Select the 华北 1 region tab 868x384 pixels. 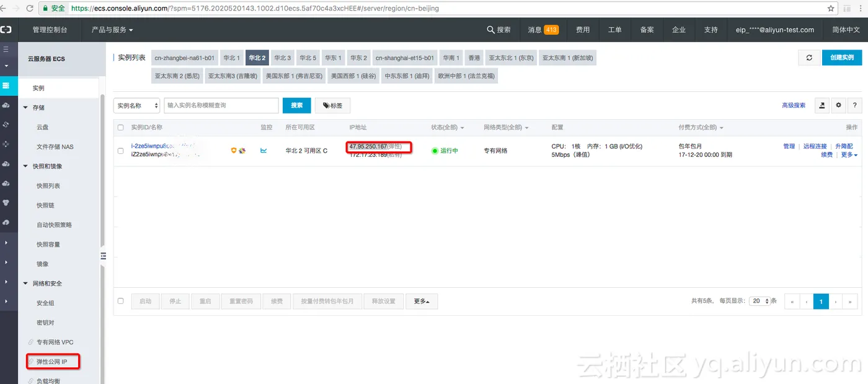(231, 58)
